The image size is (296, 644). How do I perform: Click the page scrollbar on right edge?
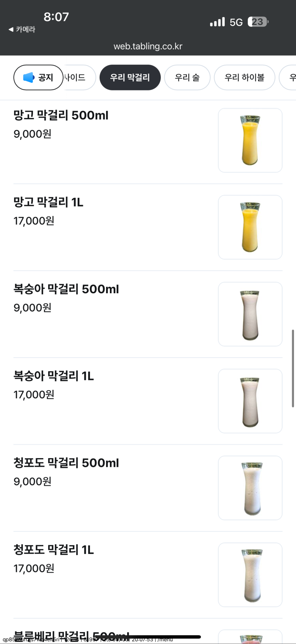pos(293,368)
